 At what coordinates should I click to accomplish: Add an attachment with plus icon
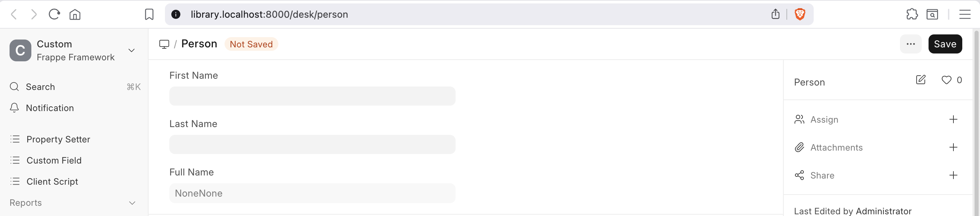(953, 148)
